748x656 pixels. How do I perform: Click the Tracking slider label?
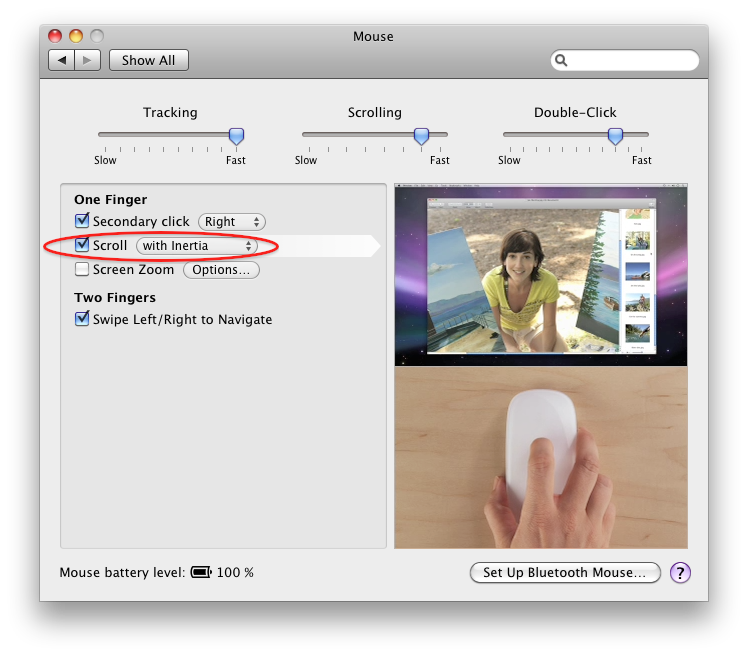point(170,113)
